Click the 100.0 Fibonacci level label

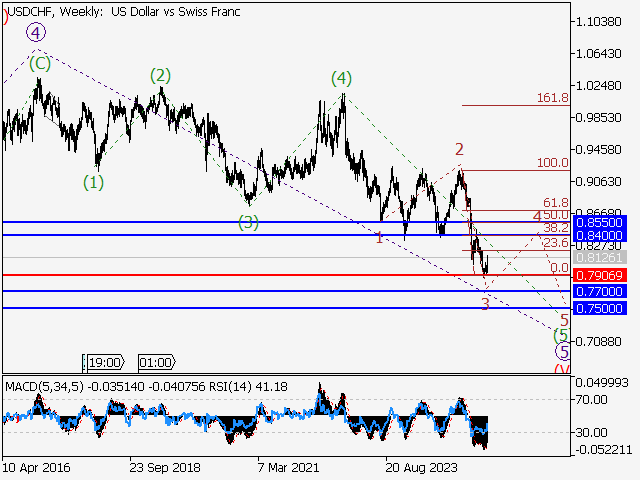(x=552, y=163)
